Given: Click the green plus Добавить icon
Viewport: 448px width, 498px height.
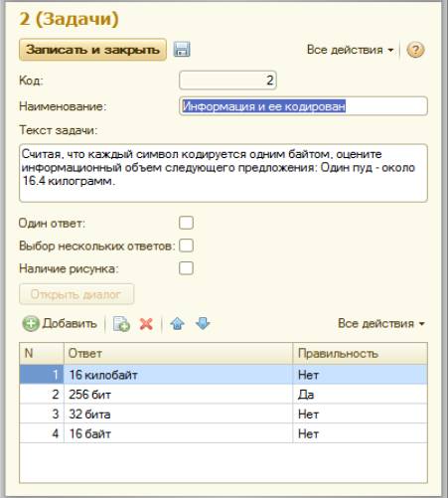Looking at the screenshot, I should [31, 323].
